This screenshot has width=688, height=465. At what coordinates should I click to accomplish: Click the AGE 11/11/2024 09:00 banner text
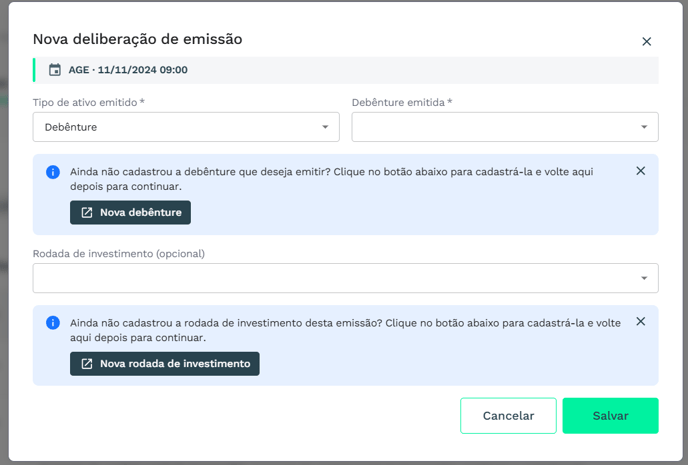pos(128,70)
